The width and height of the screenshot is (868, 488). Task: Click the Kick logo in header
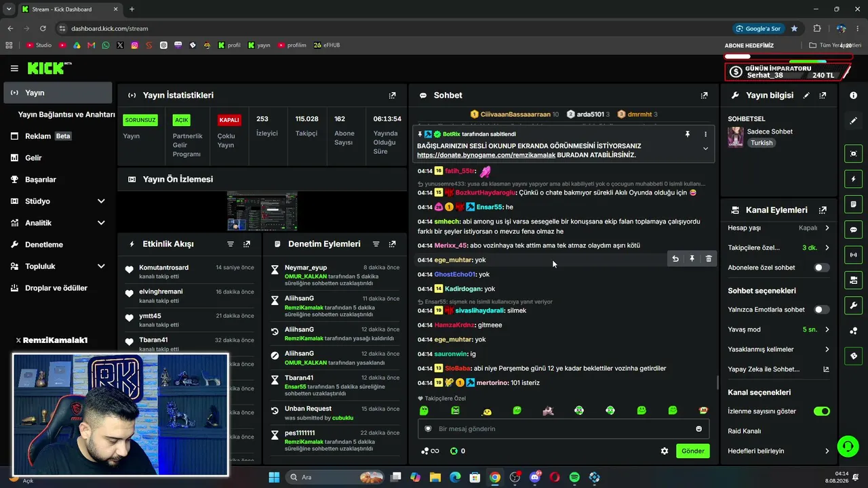49,68
